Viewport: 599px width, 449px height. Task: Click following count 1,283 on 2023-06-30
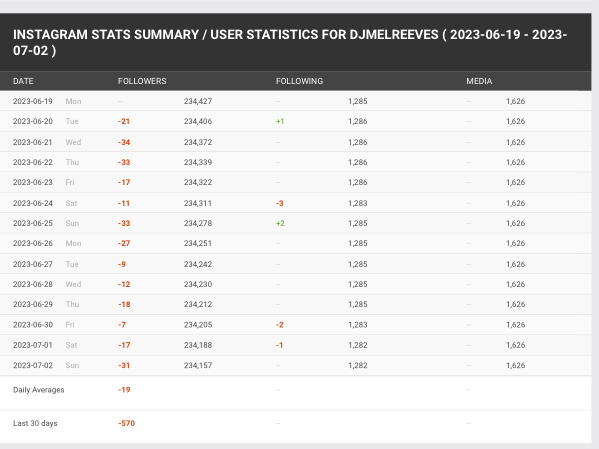pos(358,325)
